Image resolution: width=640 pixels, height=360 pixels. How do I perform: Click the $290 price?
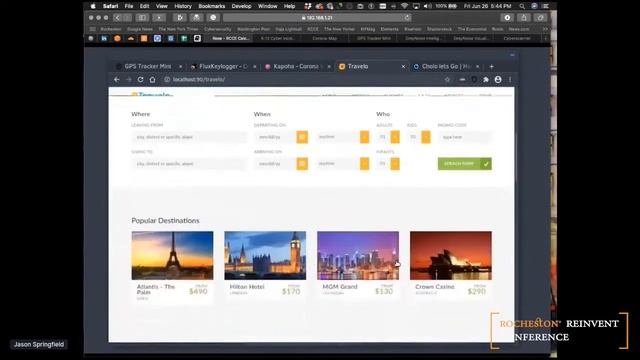(477, 291)
